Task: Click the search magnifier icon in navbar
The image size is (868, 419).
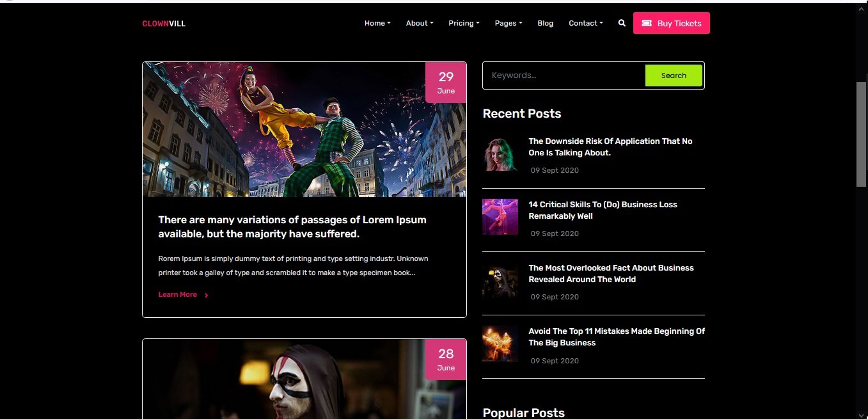Action: click(x=622, y=23)
